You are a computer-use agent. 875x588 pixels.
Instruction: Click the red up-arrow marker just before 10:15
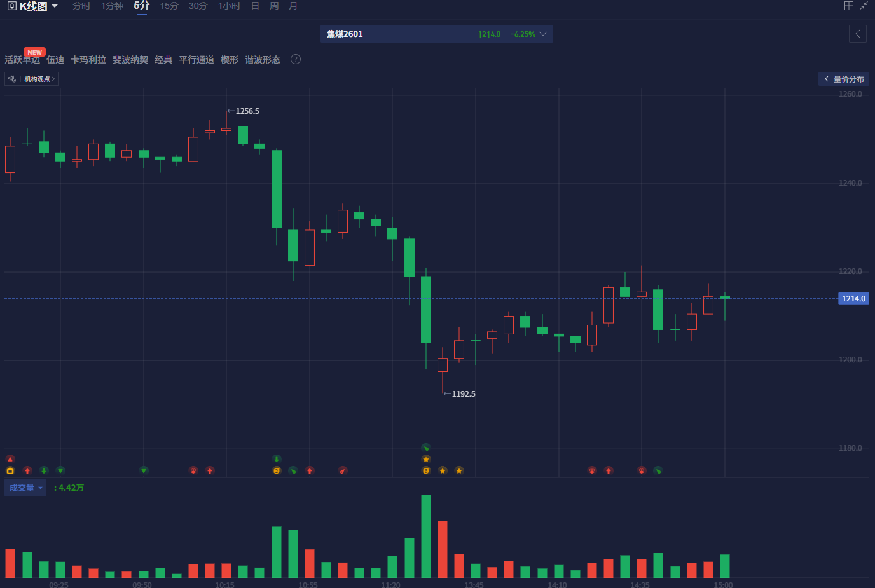(210, 470)
